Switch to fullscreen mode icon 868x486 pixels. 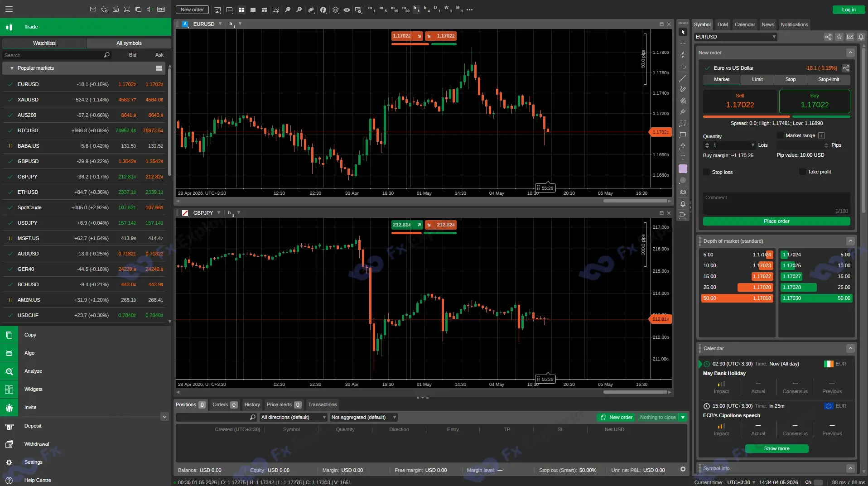coord(127,9)
